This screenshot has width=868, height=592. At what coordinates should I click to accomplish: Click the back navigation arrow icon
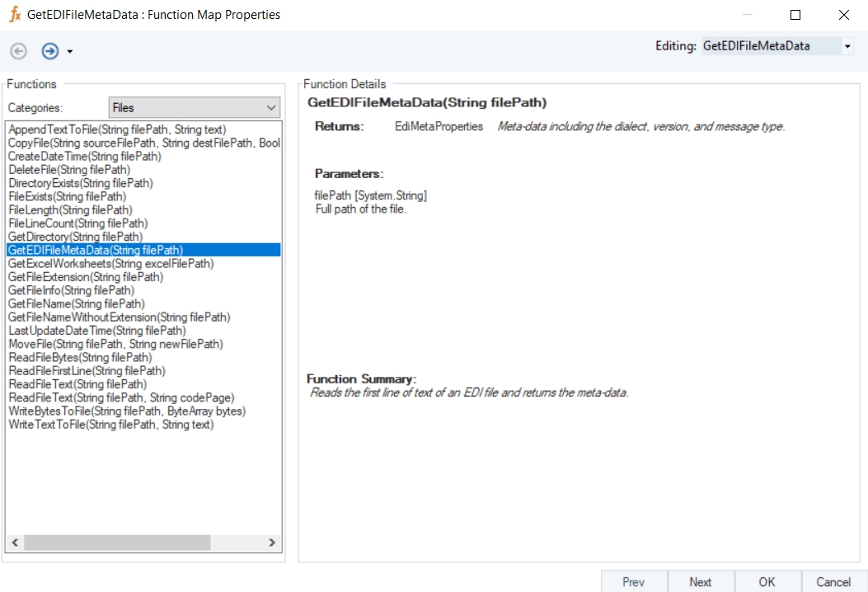pyautogui.click(x=18, y=51)
